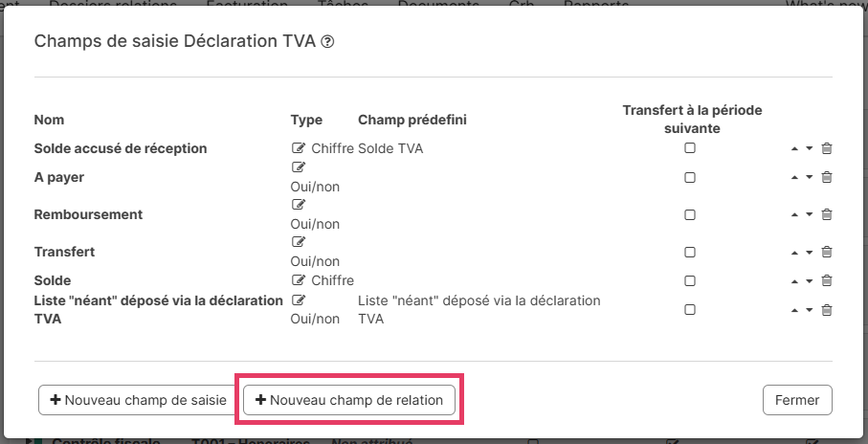Delete the Transfert field row
Image resolution: width=868 pixels, height=444 pixels.
827,252
